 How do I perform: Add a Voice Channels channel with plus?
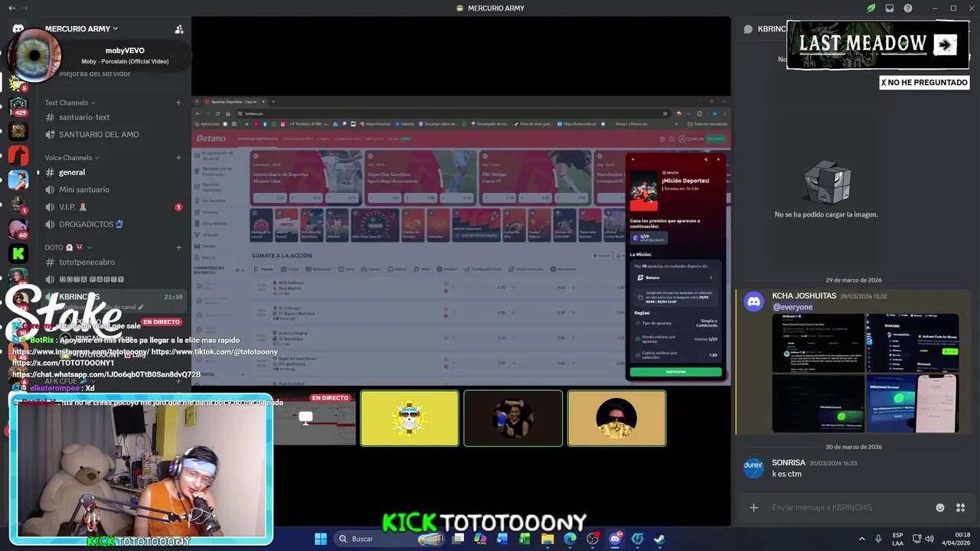tap(178, 158)
